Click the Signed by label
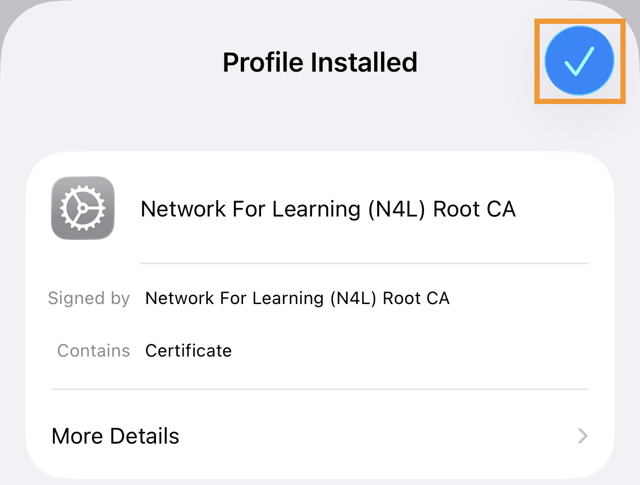This screenshot has width=640, height=485. 89,298
